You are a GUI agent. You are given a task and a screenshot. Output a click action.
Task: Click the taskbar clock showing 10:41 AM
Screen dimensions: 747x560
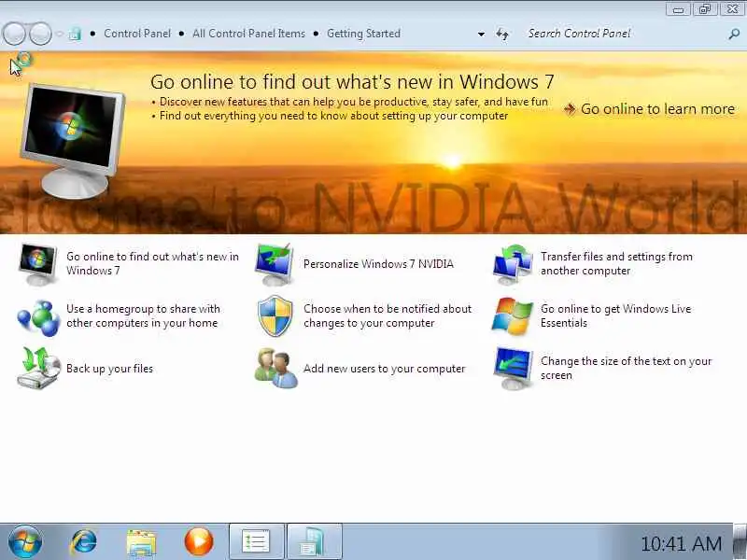tap(682, 543)
